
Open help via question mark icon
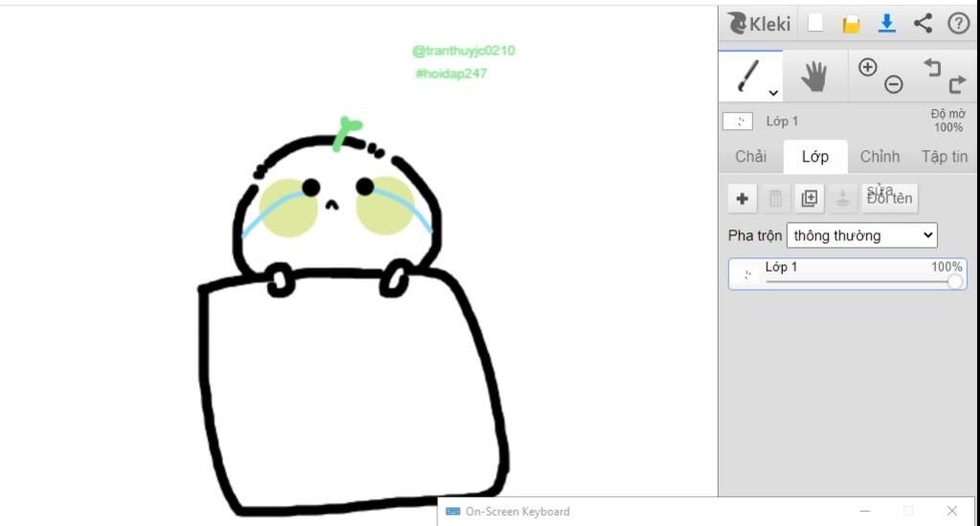pos(958,23)
